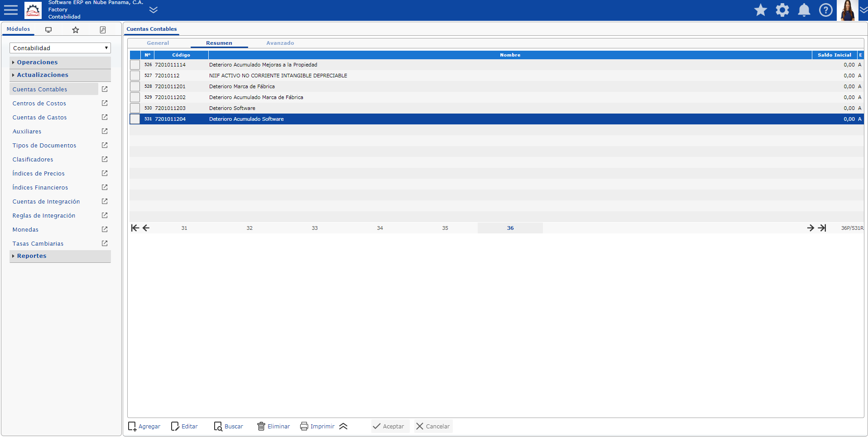Sort by Código column header

(181, 55)
